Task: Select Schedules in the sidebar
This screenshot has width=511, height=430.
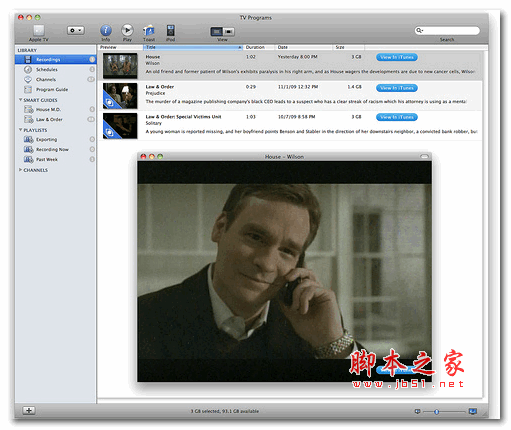Action: (56, 69)
